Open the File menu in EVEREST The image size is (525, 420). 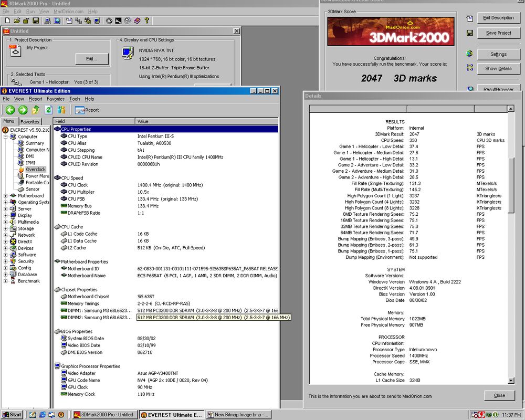pyautogui.click(x=6, y=99)
